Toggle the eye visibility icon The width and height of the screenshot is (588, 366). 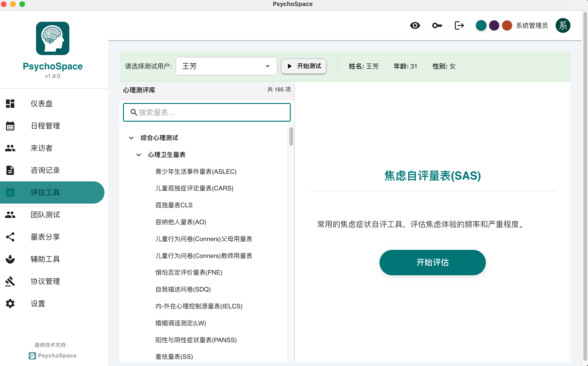pos(415,25)
